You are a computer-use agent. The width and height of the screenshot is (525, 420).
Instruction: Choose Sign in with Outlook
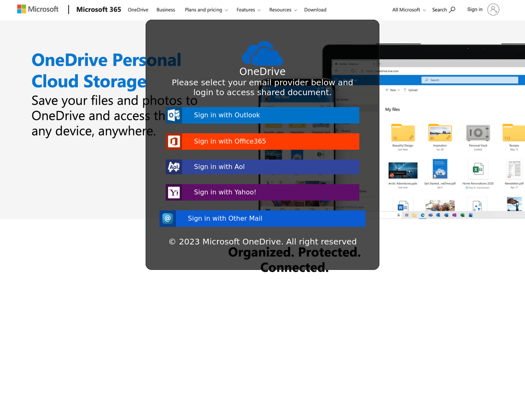tap(262, 115)
